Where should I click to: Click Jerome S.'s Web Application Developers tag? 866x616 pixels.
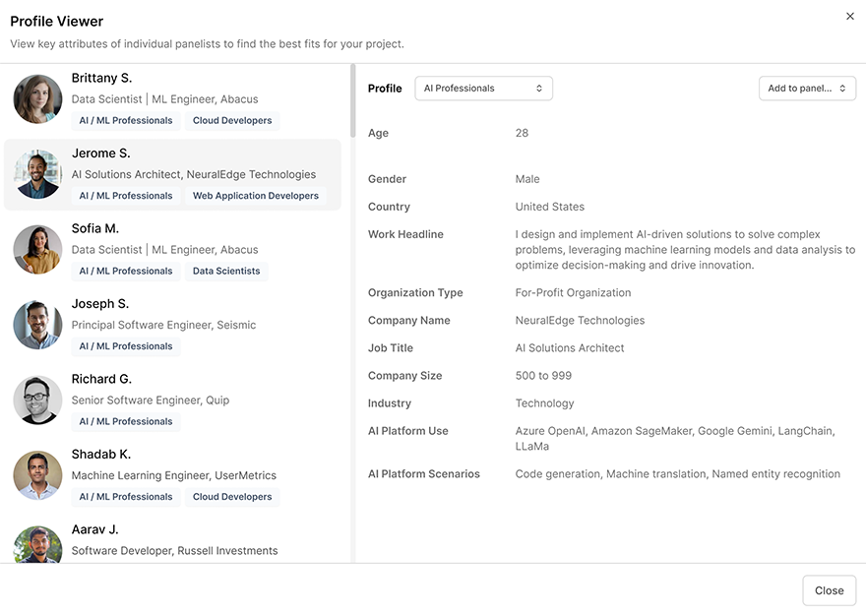[x=256, y=195]
